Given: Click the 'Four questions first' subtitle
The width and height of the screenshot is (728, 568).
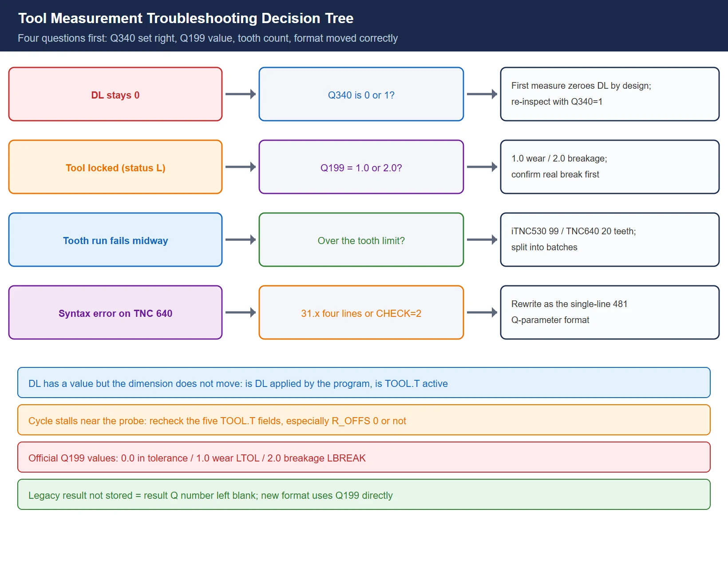Looking at the screenshot, I should 208,38.
